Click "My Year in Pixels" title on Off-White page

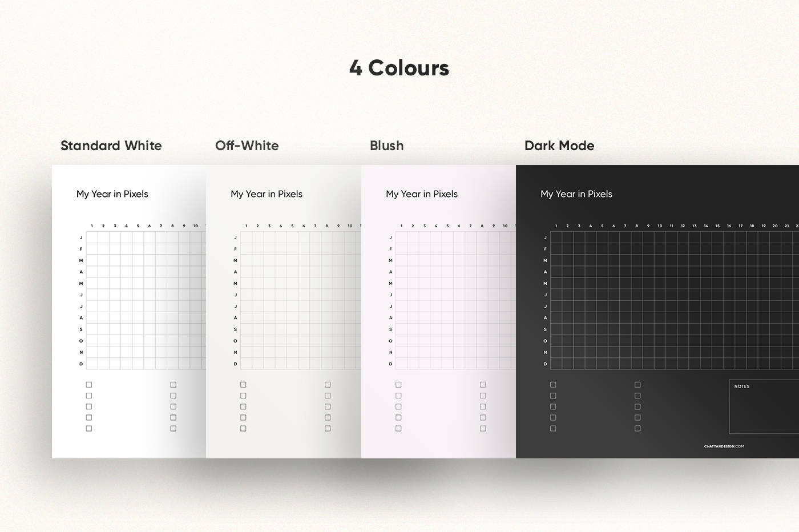pyautogui.click(x=267, y=194)
